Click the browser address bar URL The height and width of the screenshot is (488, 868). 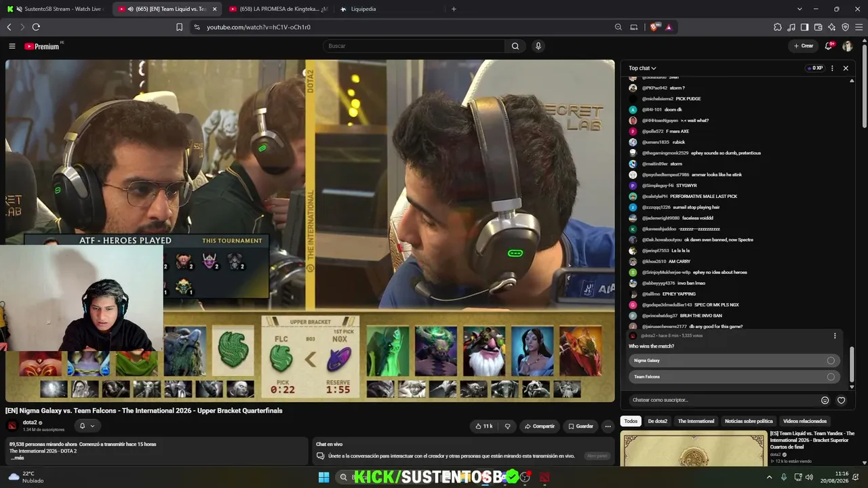[x=258, y=27]
